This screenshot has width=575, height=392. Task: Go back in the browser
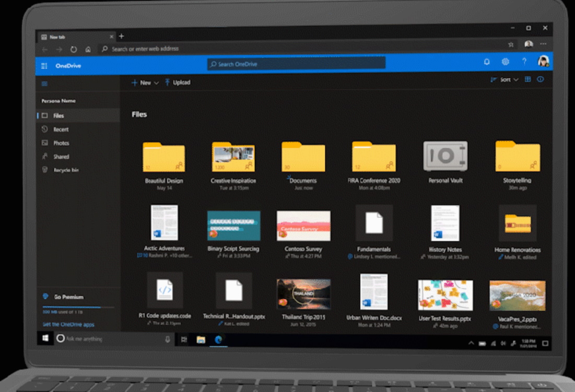45,49
